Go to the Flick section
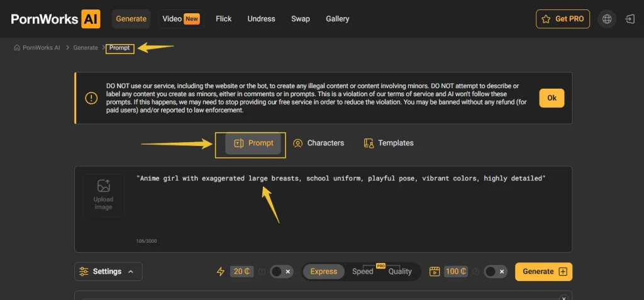 coord(224,19)
